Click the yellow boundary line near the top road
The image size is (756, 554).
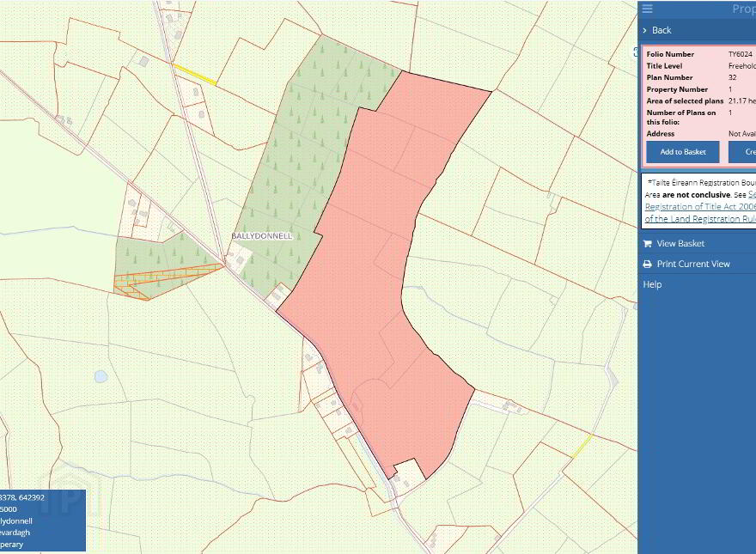(194, 74)
